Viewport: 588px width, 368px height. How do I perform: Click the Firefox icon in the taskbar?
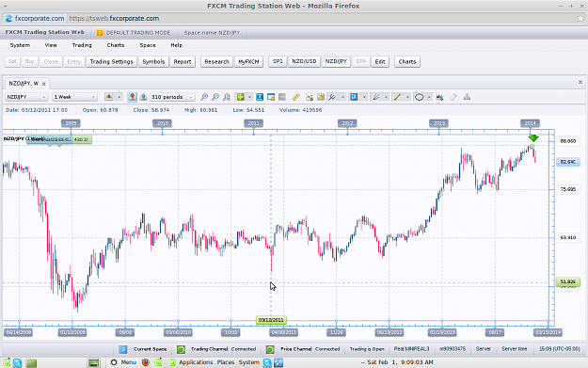coord(146,362)
